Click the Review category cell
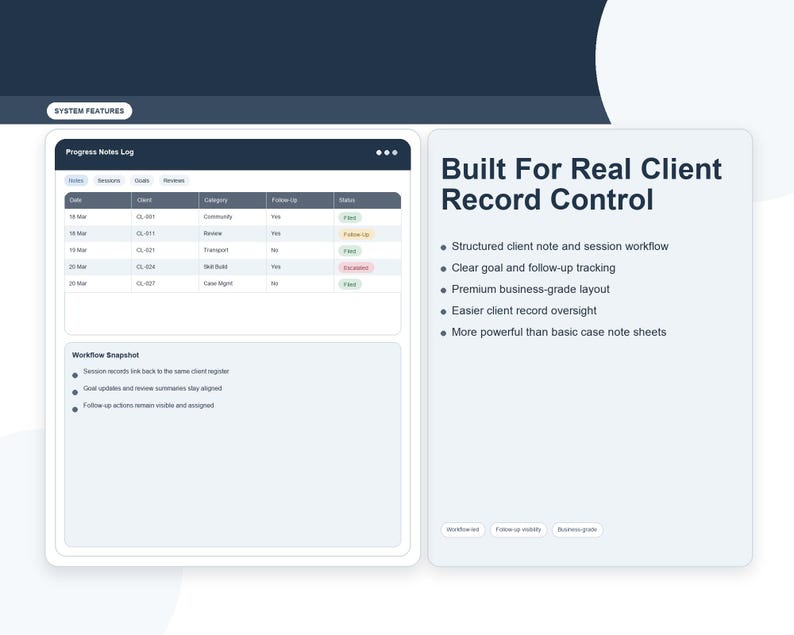 click(232, 234)
